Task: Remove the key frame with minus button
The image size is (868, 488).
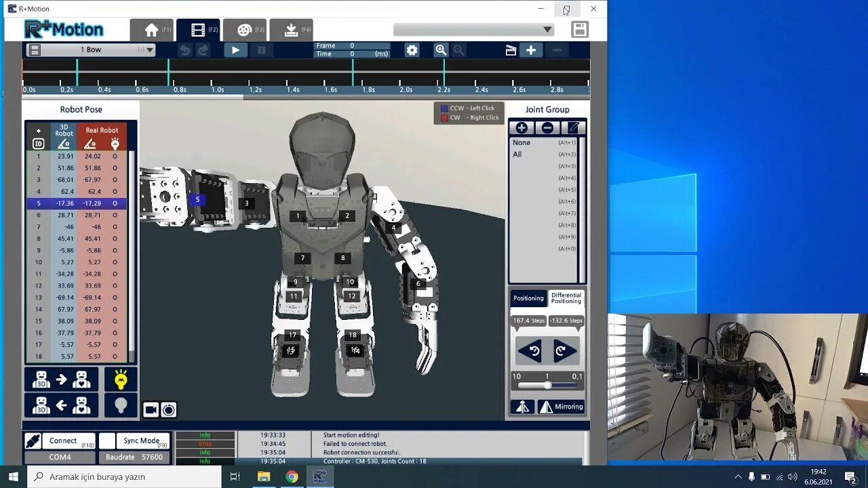Action: [557, 49]
